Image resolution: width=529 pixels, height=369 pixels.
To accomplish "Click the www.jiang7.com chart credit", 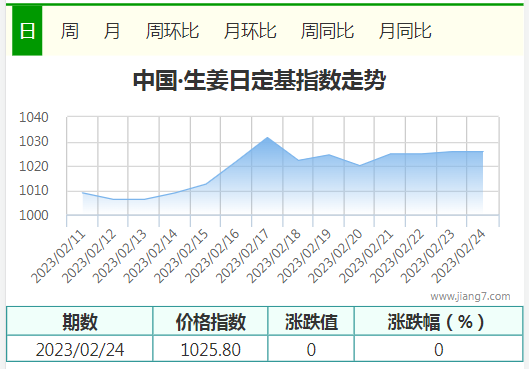I will click(x=470, y=296).
